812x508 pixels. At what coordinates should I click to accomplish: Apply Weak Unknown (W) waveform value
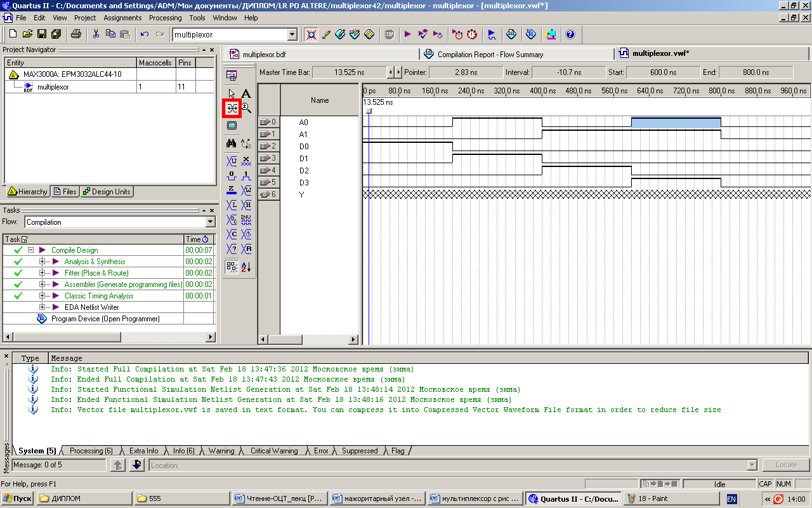coord(246,190)
